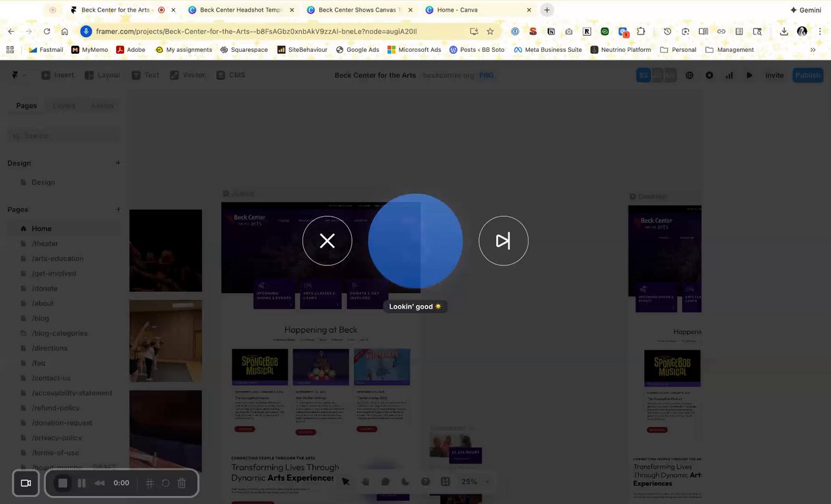This screenshot has height=504, width=831.
Task: Open the /faq page
Action: click(x=64, y=363)
